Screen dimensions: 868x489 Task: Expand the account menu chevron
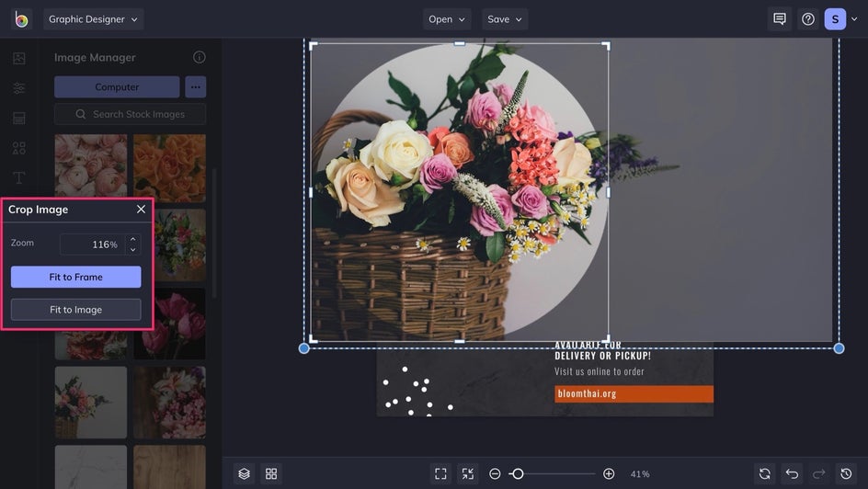[854, 19]
